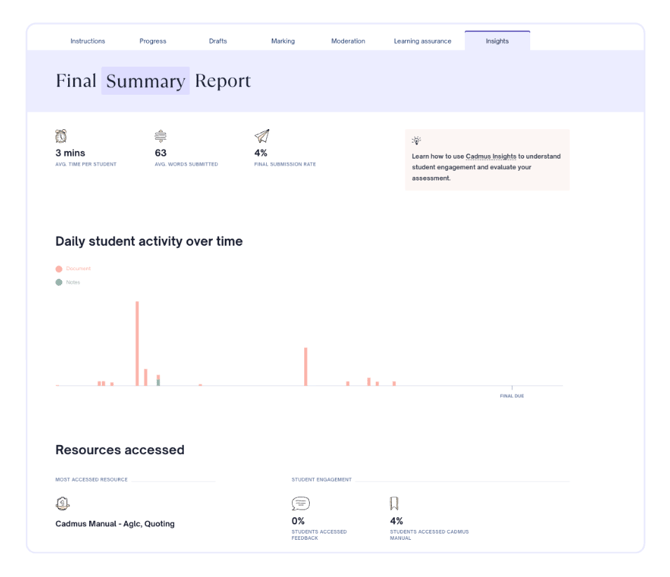Select the Moderation tab
The width and height of the screenshot is (670, 577).
[x=348, y=41]
